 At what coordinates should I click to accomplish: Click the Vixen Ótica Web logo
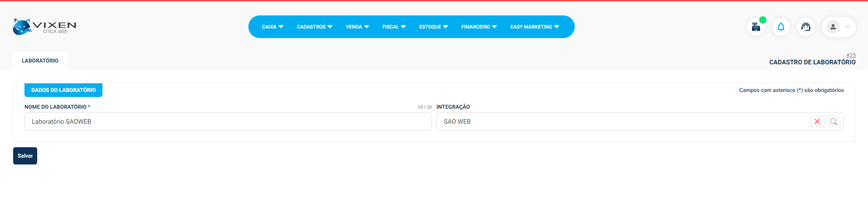click(x=44, y=27)
